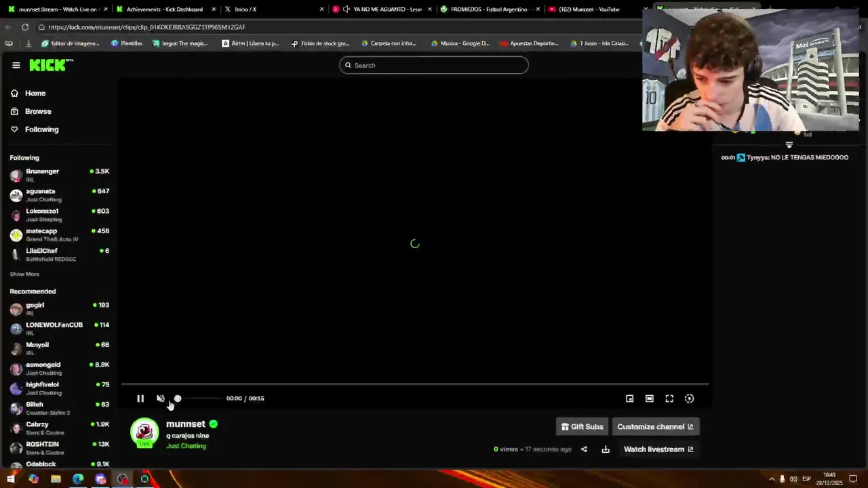Open the Kick hamburger sidebar menu

pos(16,65)
